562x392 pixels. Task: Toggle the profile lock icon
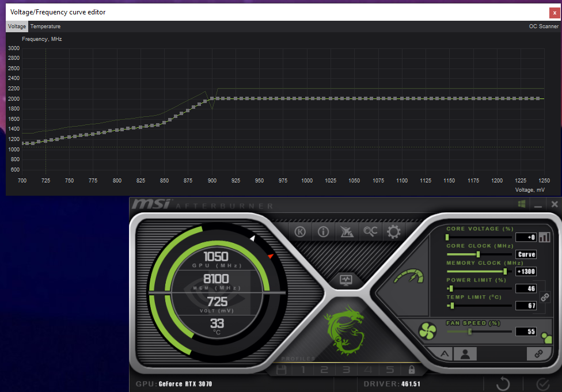point(412,370)
